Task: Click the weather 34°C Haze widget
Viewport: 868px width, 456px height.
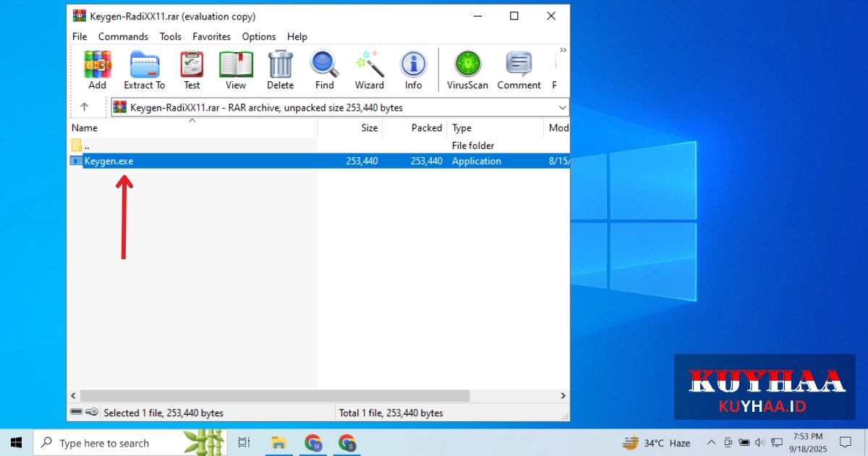Action: 657,442
